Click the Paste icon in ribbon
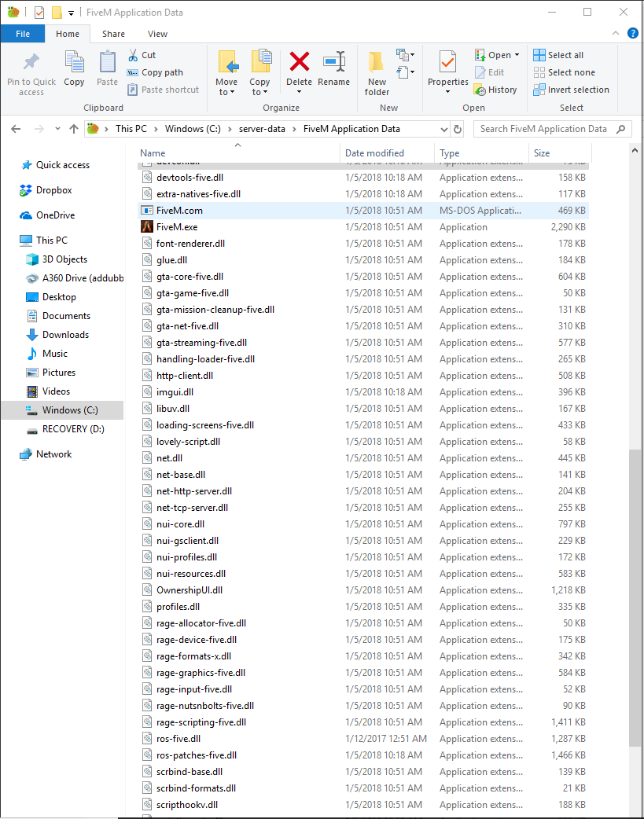 point(107,61)
